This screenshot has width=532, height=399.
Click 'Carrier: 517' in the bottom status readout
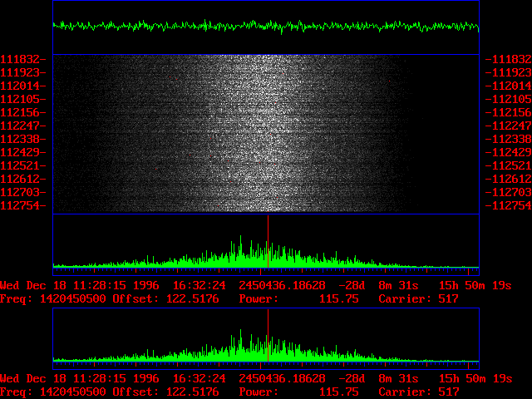pos(418,392)
